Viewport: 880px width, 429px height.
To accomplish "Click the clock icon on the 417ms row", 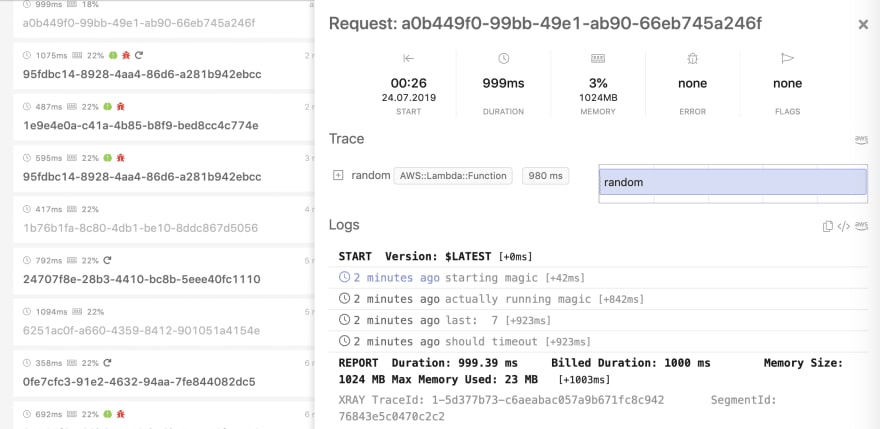I will [27, 209].
